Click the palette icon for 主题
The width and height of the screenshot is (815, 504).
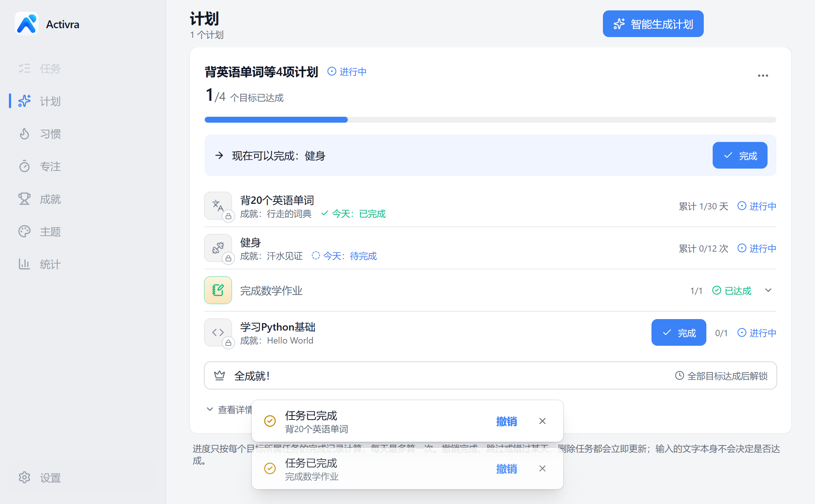point(24,232)
